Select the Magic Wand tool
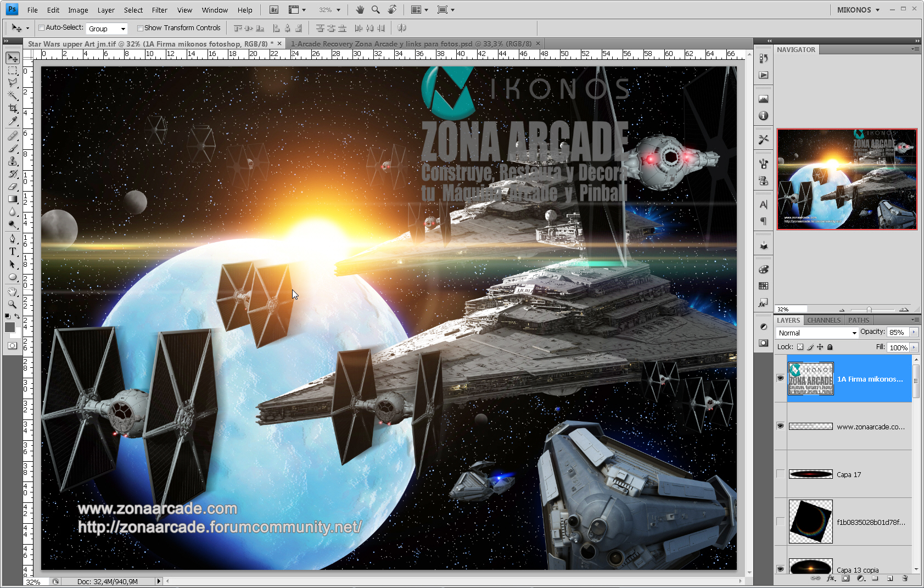This screenshot has height=588, width=924. [12, 96]
